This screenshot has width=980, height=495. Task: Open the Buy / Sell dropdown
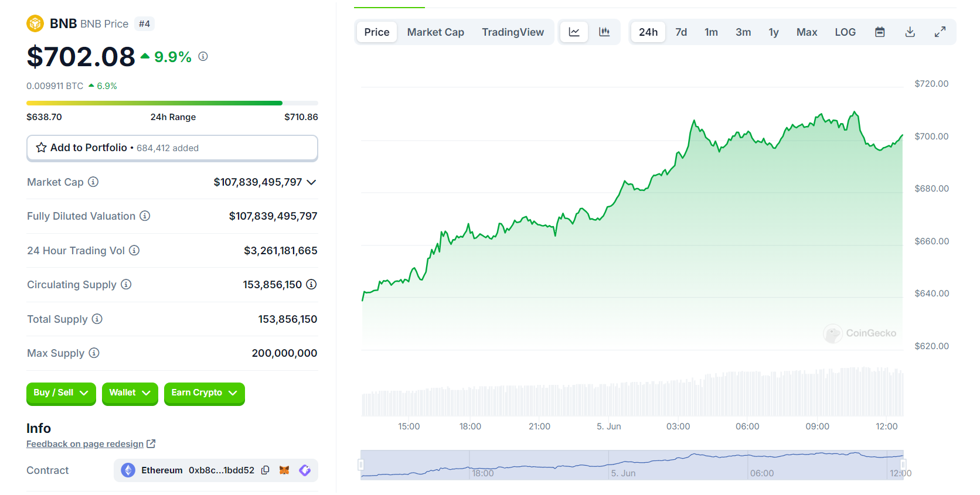[61, 393]
